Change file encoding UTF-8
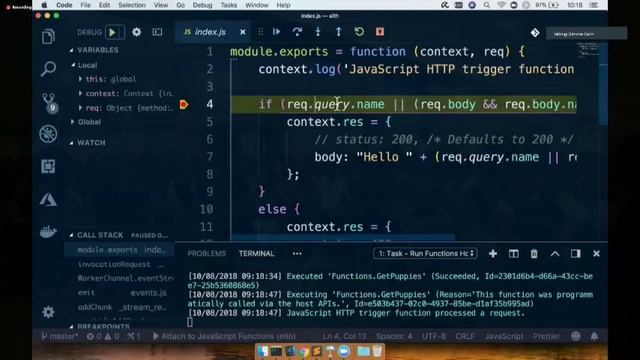 tap(433, 336)
